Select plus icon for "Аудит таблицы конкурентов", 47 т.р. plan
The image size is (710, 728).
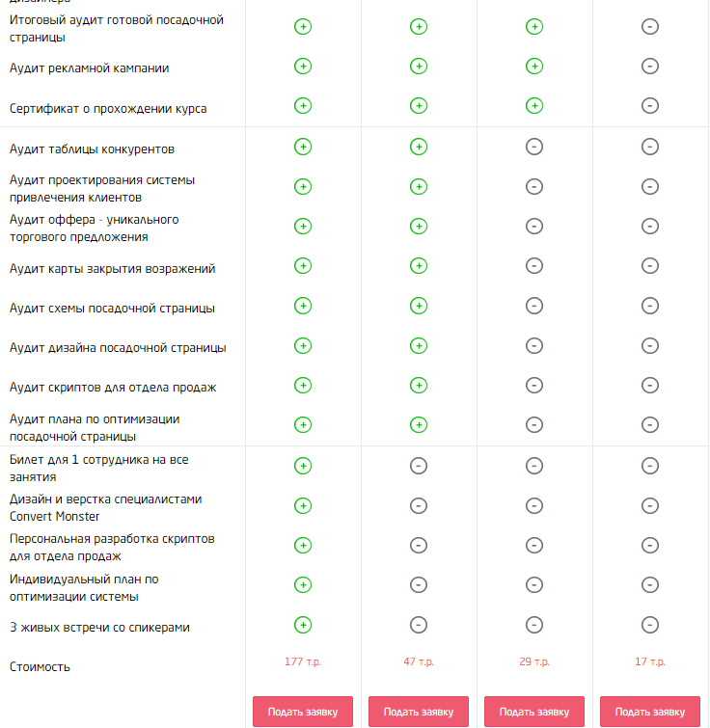pyautogui.click(x=419, y=147)
